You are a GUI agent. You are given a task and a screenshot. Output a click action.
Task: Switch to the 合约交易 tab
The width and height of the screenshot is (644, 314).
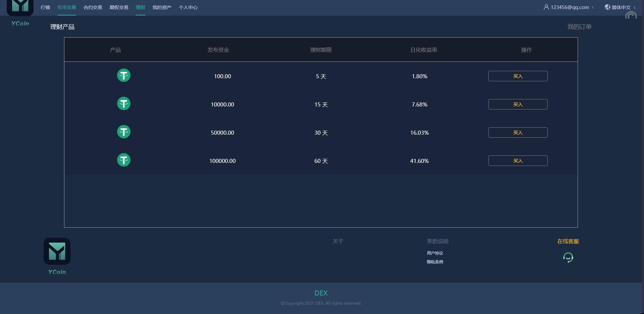click(x=93, y=7)
